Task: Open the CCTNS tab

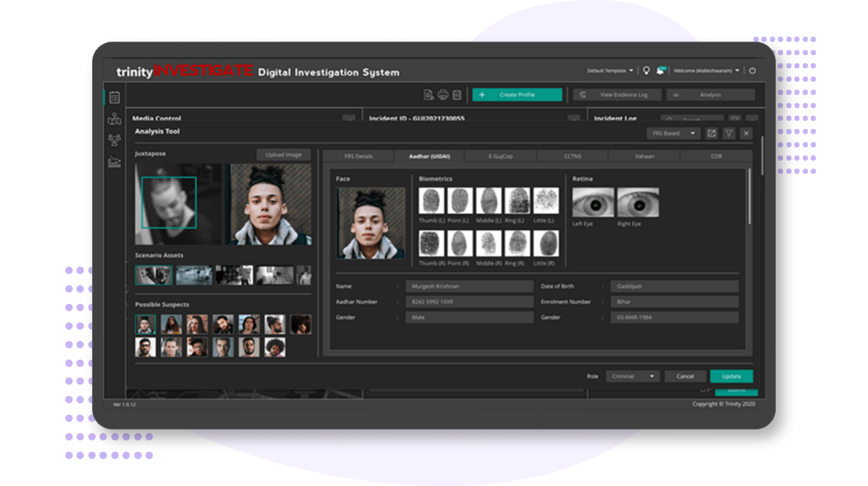Action: (x=572, y=156)
